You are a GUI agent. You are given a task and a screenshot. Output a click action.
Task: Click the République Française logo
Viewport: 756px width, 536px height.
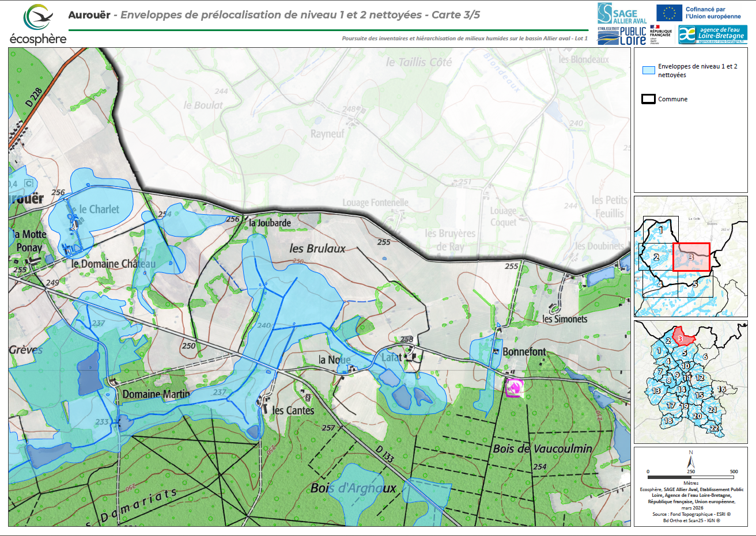click(660, 34)
